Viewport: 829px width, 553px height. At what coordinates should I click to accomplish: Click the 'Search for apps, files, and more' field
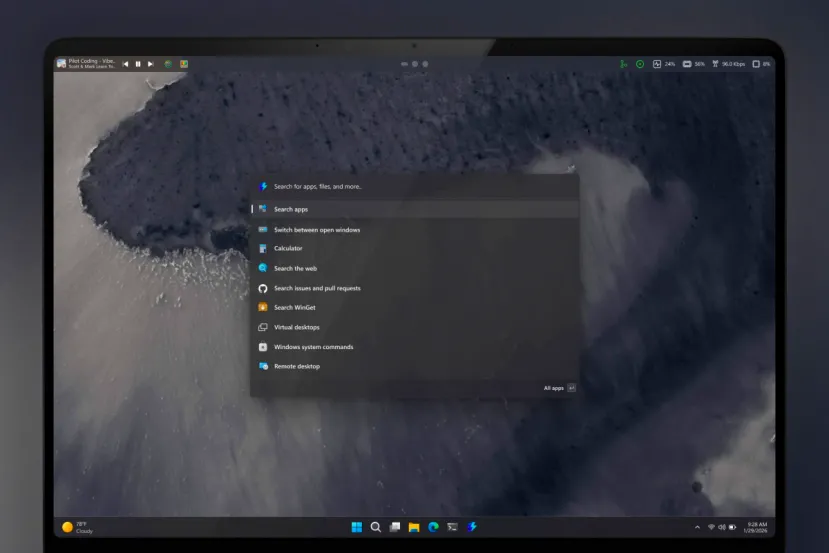coord(414,186)
